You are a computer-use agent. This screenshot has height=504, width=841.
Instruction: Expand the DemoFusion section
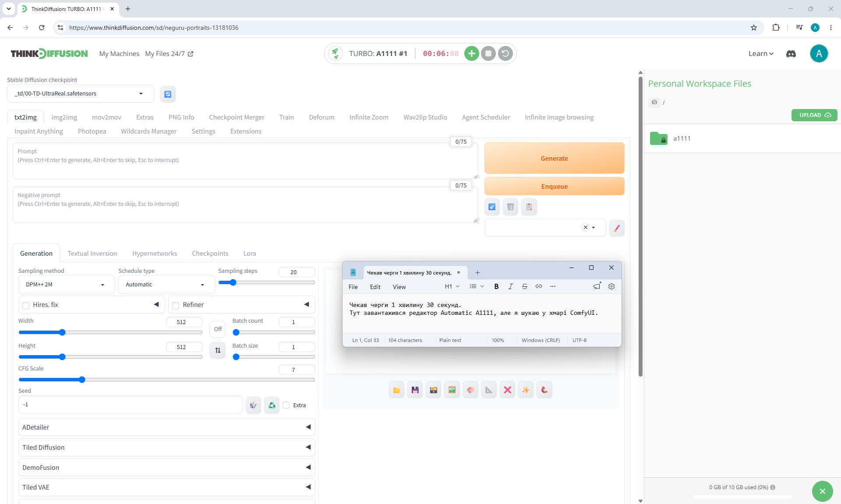[166, 467]
